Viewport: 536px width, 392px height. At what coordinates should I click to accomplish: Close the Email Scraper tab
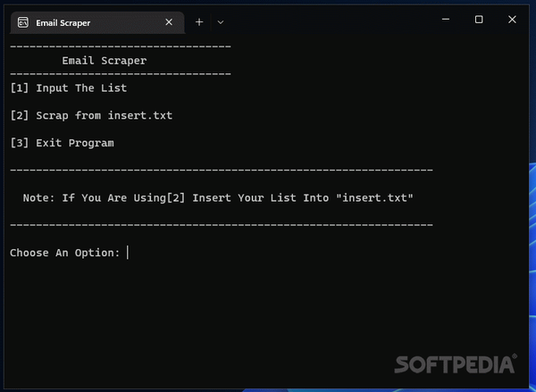tap(167, 22)
